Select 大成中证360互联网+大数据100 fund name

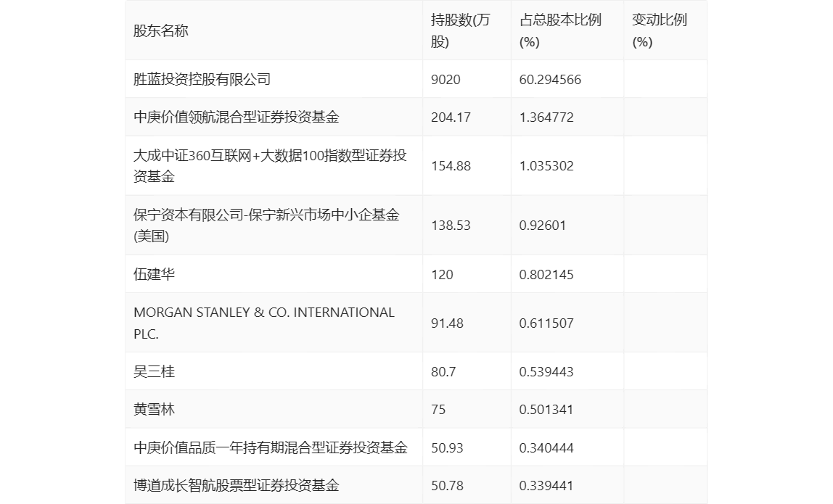pyautogui.click(x=270, y=165)
